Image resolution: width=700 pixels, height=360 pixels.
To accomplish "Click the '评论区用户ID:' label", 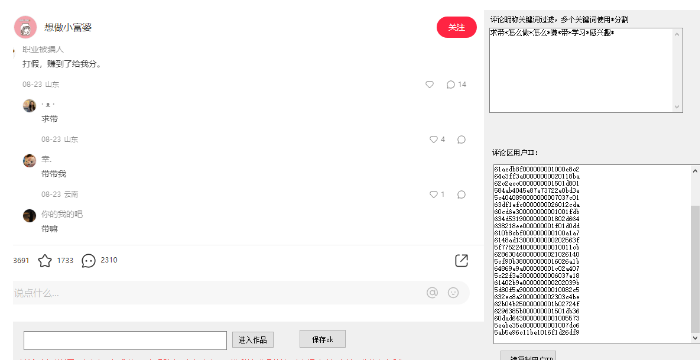I will [x=515, y=153].
